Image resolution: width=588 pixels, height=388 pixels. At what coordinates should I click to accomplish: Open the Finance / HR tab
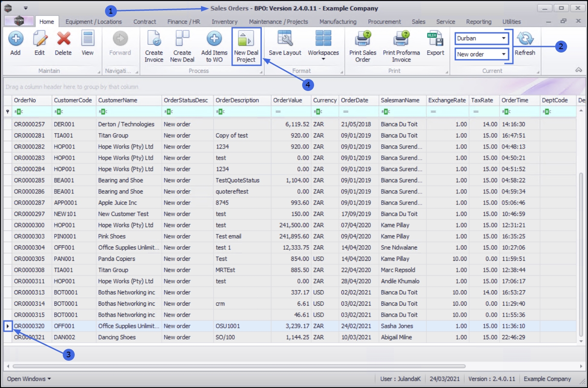click(x=183, y=22)
